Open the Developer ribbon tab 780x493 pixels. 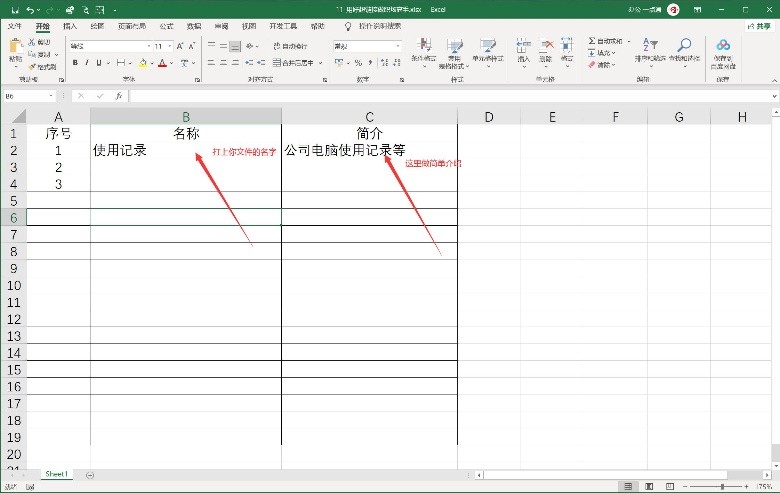pyautogui.click(x=283, y=26)
